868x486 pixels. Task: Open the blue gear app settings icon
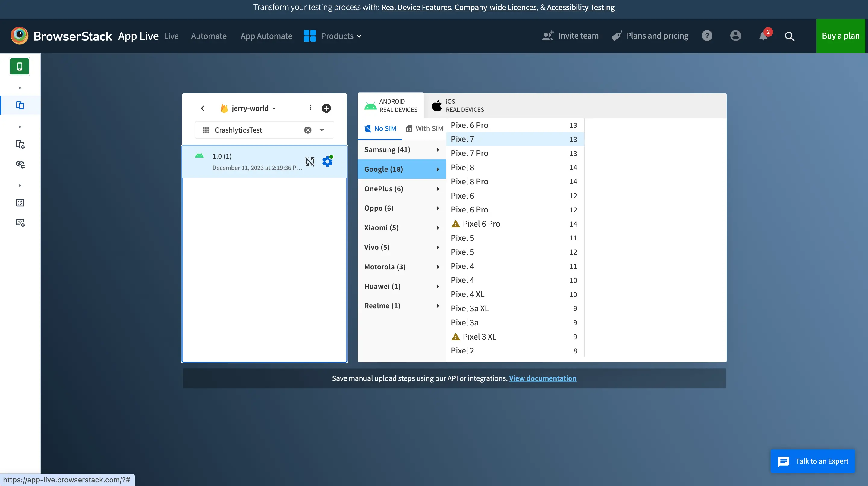(x=327, y=162)
